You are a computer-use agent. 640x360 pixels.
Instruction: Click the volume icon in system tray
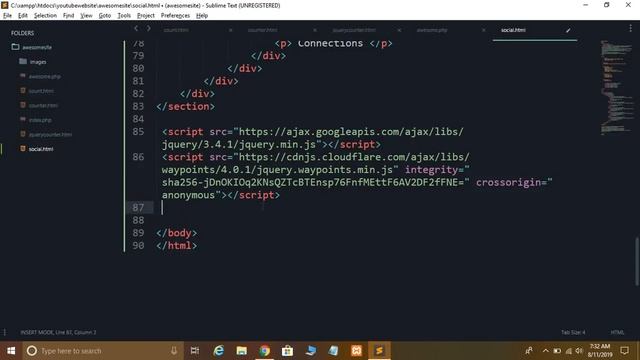click(x=579, y=351)
